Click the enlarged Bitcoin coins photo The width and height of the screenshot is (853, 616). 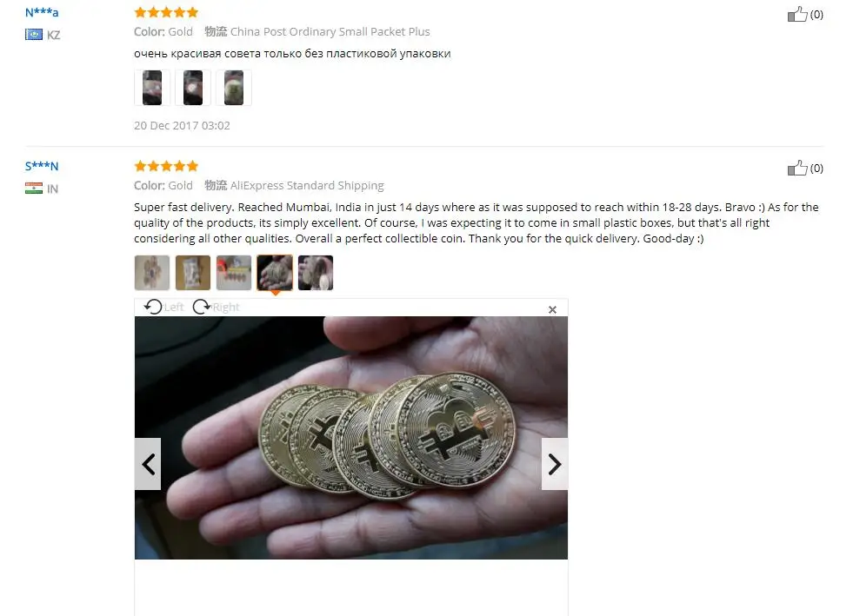351,438
